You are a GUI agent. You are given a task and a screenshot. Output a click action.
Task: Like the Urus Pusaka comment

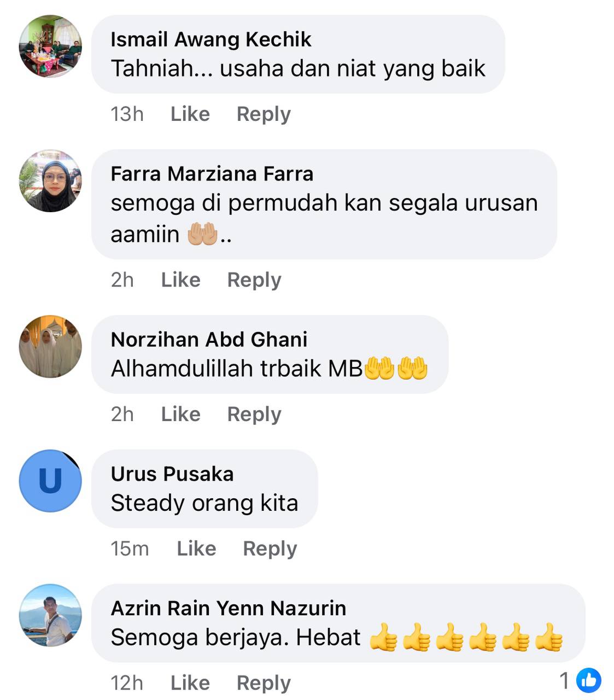click(x=196, y=548)
